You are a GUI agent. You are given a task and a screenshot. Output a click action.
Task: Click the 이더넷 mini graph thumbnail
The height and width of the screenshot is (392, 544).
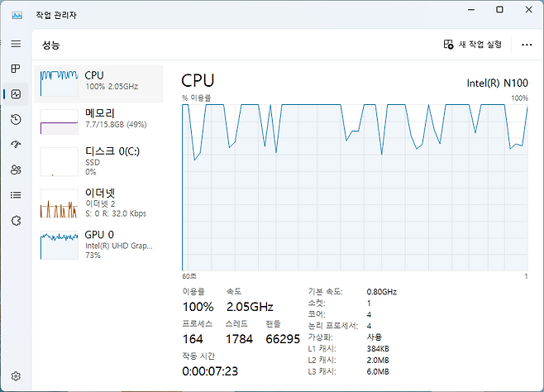(x=59, y=203)
